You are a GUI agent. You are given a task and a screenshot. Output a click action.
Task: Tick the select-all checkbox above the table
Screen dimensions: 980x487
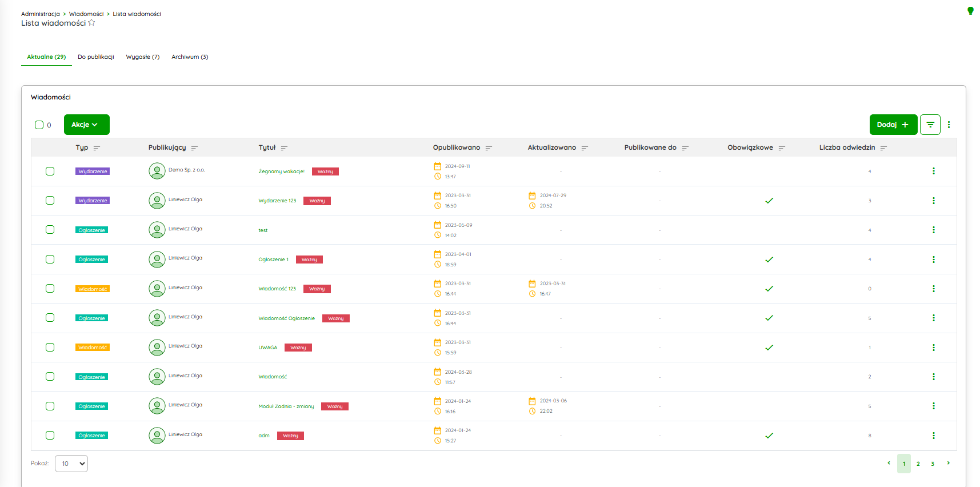tap(39, 125)
